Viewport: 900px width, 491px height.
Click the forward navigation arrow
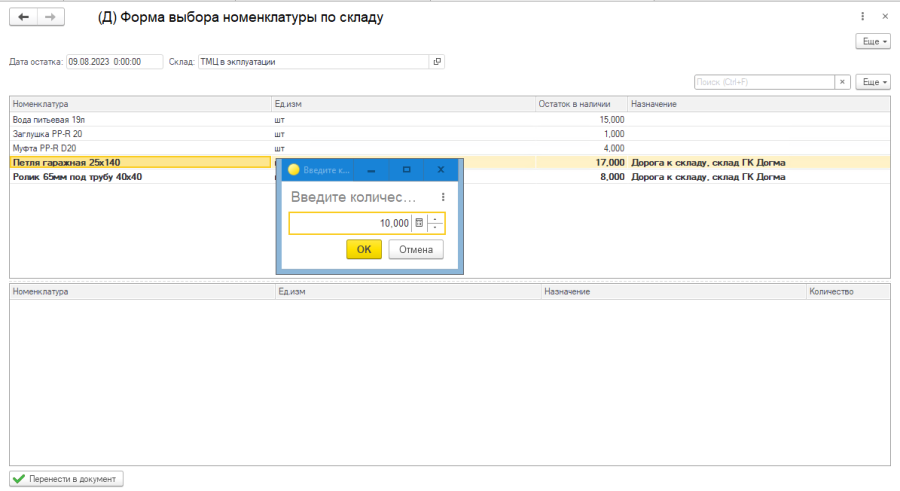pos(50,17)
